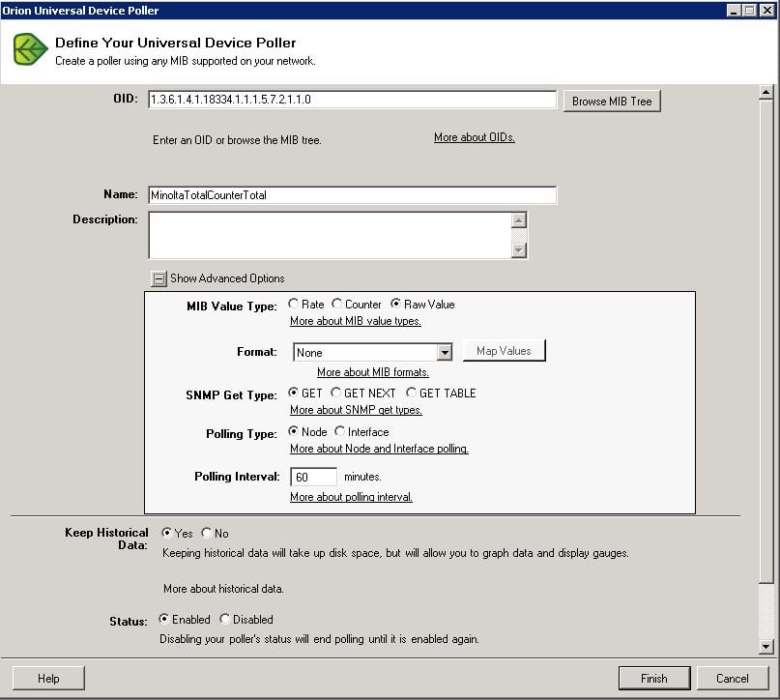Open More about SNMP get types link

point(356,410)
